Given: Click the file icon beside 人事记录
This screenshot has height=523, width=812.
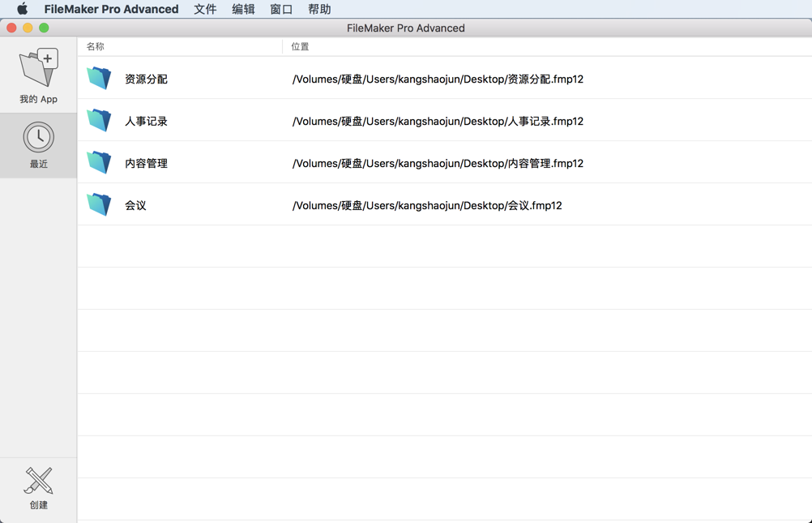Looking at the screenshot, I should pos(99,120).
